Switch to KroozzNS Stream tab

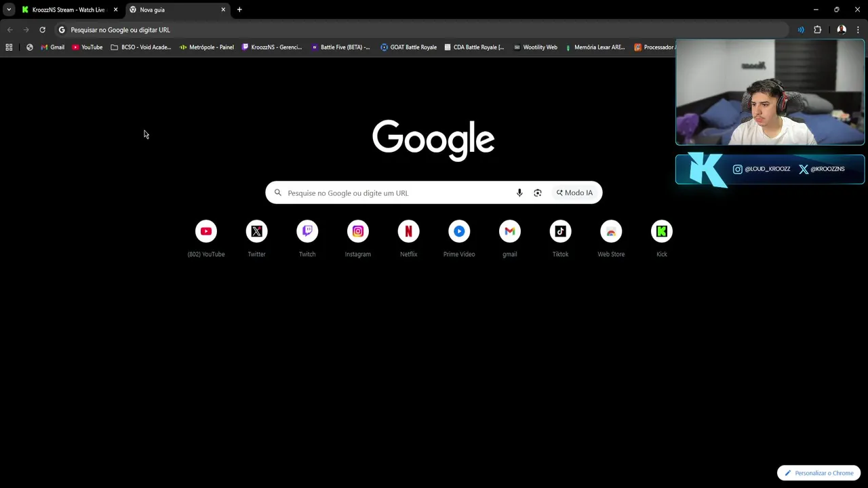click(x=70, y=9)
